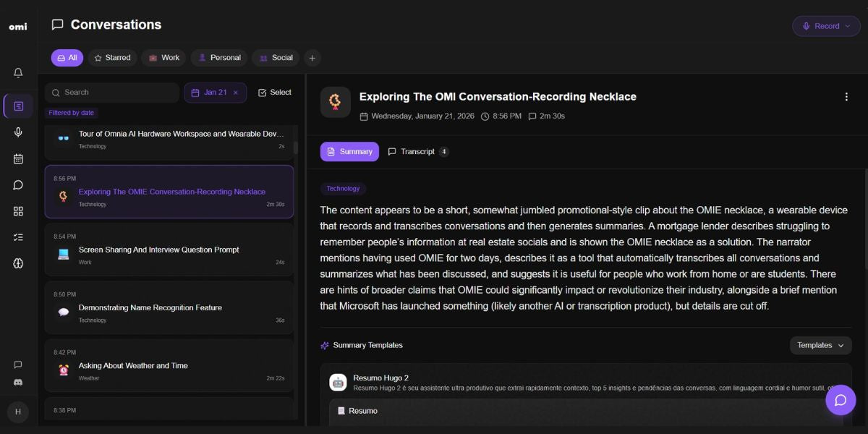Open the more options kebab menu
The height and width of the screenshot is (434, 868).
(x=846, y=97)
